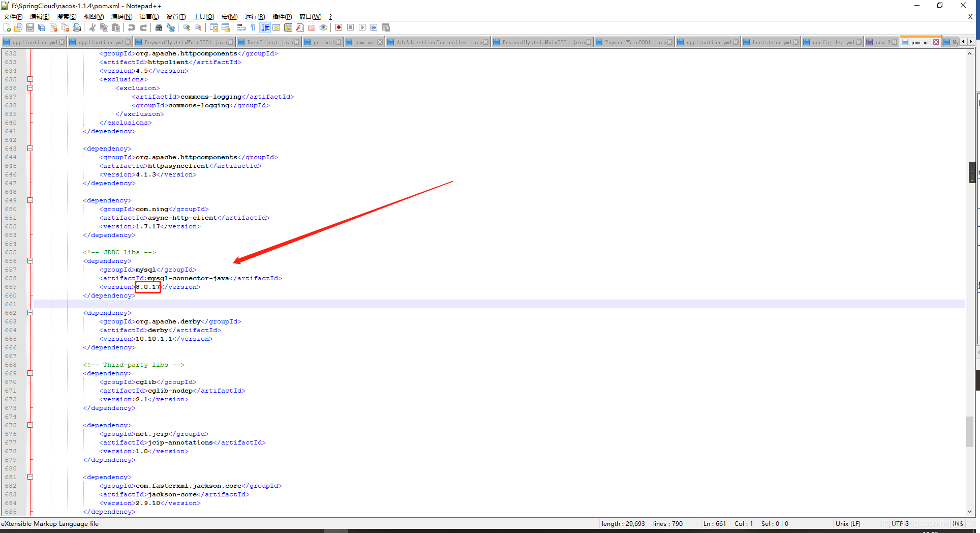Viewport: 980px width, 533px height.
Task: Collapse mysql dependency fold at line 656
Action: click(x=30, y=261)
